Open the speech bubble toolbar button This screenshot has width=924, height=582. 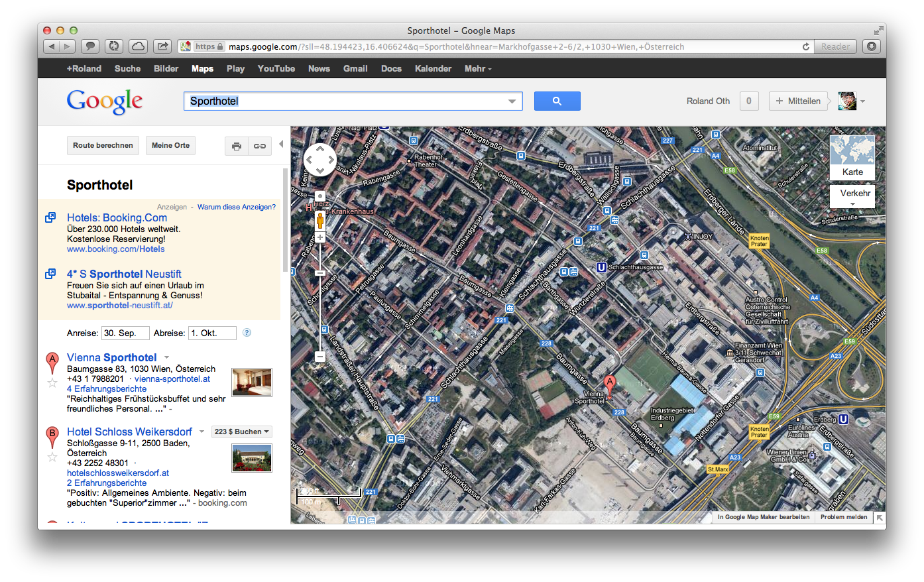click(x=90, y=46)
